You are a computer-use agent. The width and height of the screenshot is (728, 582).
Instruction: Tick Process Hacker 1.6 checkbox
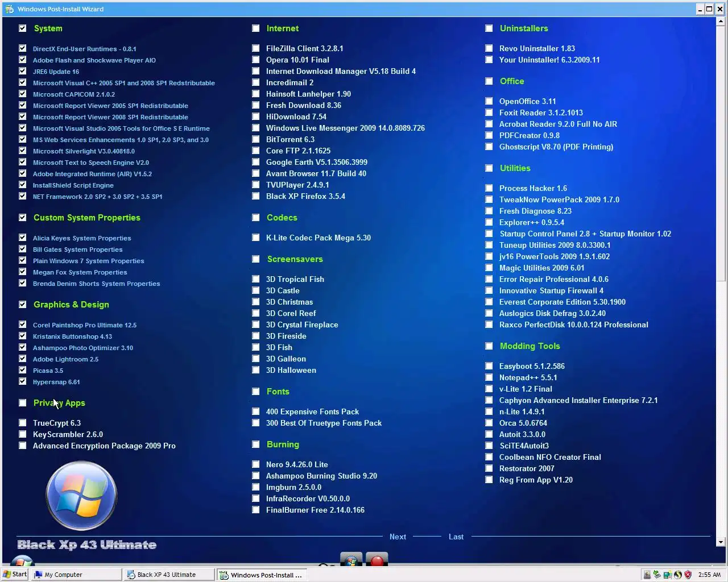(489, 188)
